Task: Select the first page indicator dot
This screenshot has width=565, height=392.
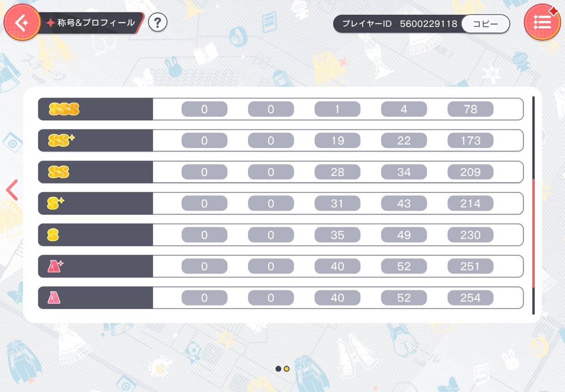Action: [278, 368]
